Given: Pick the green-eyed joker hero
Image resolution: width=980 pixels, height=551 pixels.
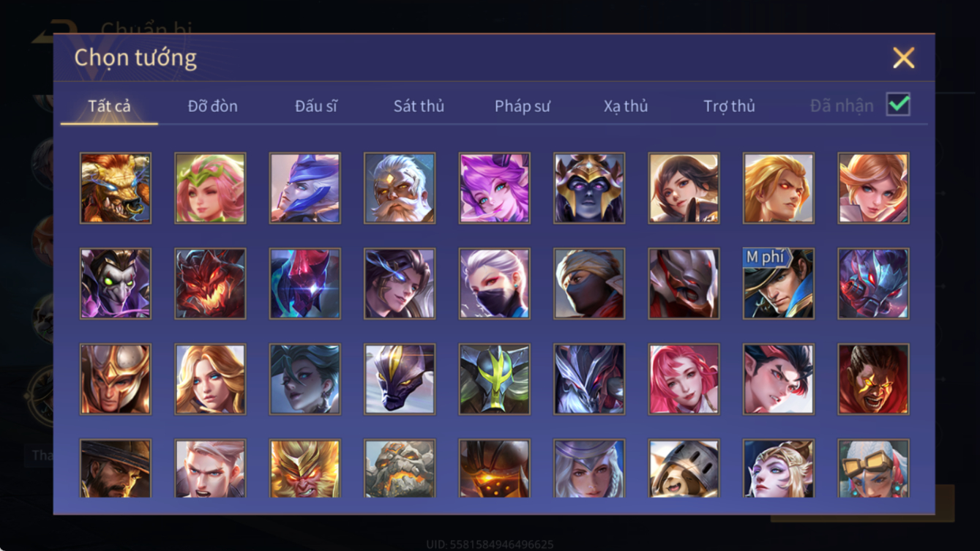Looking at the screenshot, I should (x=116, y=283).
